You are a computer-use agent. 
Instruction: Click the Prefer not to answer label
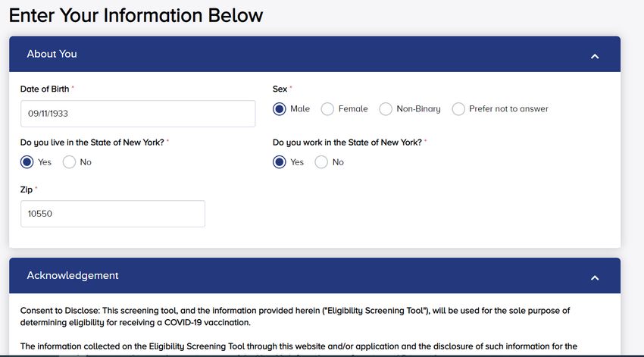[508, 109]
